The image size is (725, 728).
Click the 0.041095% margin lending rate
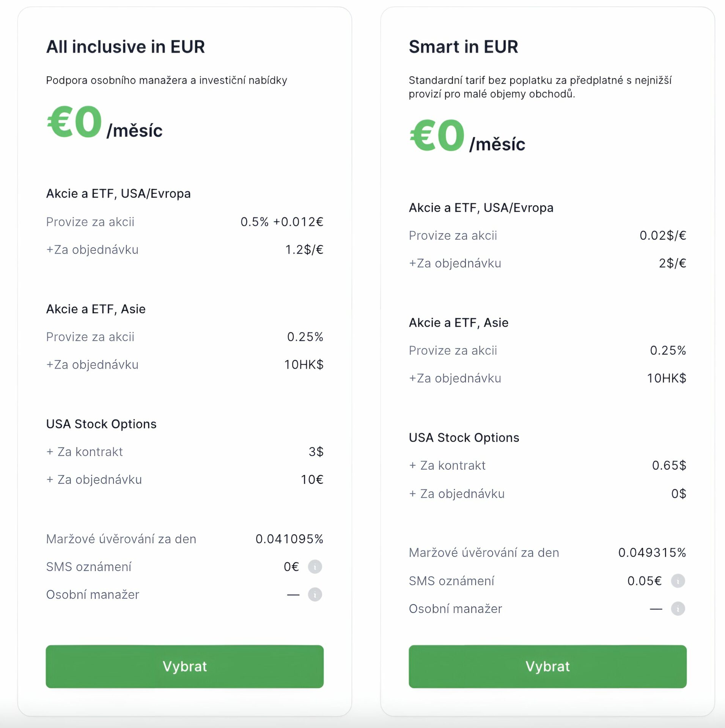click(x=289, y=539)
